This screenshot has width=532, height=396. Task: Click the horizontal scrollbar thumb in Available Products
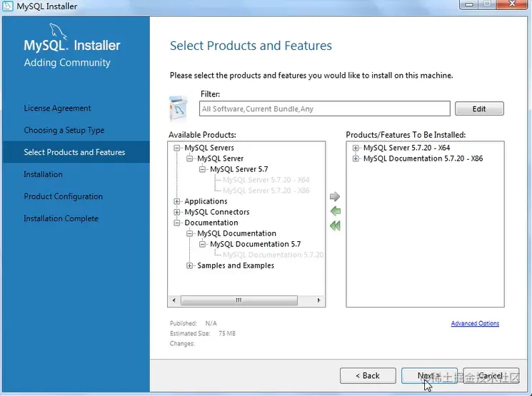pos(239,300)
